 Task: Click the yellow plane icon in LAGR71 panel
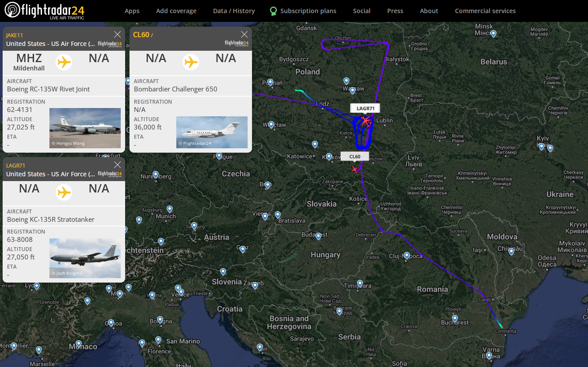coord(64,192)
